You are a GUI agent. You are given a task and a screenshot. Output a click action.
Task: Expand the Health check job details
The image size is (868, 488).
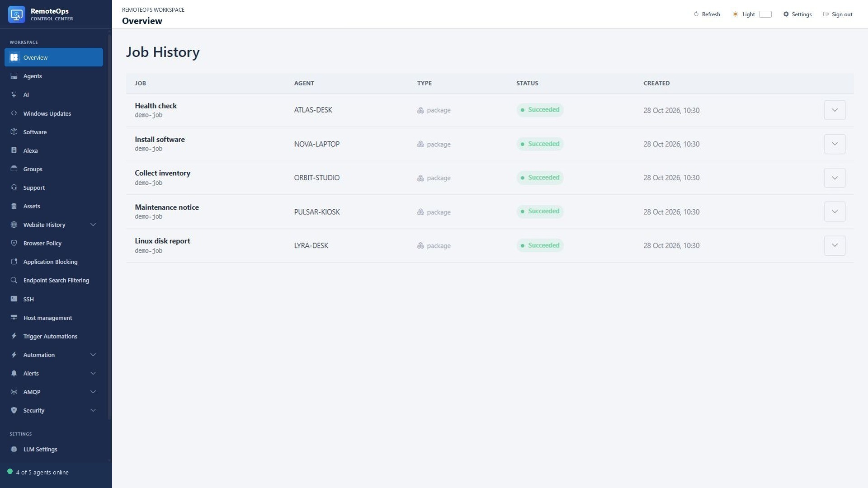coord(835,110)
